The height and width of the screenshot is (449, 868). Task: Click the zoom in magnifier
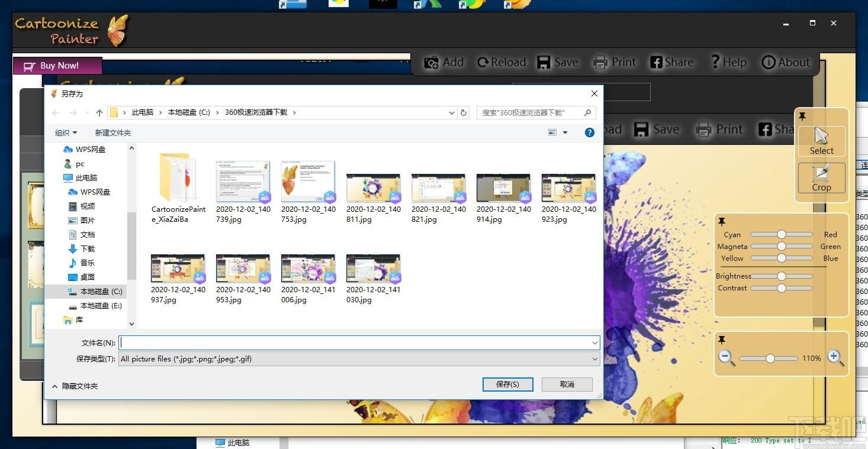point(835,358)
